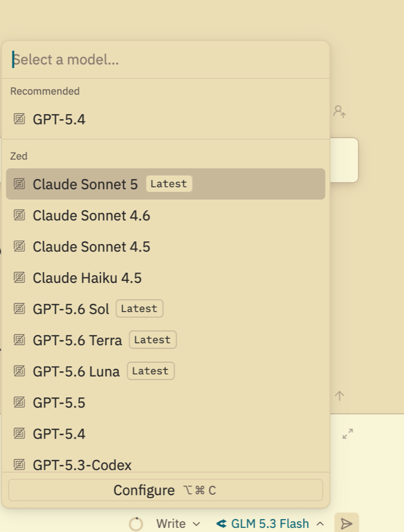Image resolution: width=404 pixels, height=532 pixels.
Task: Click the Latest badge on Claude Sonnet 5
Action: coord(169,184)
